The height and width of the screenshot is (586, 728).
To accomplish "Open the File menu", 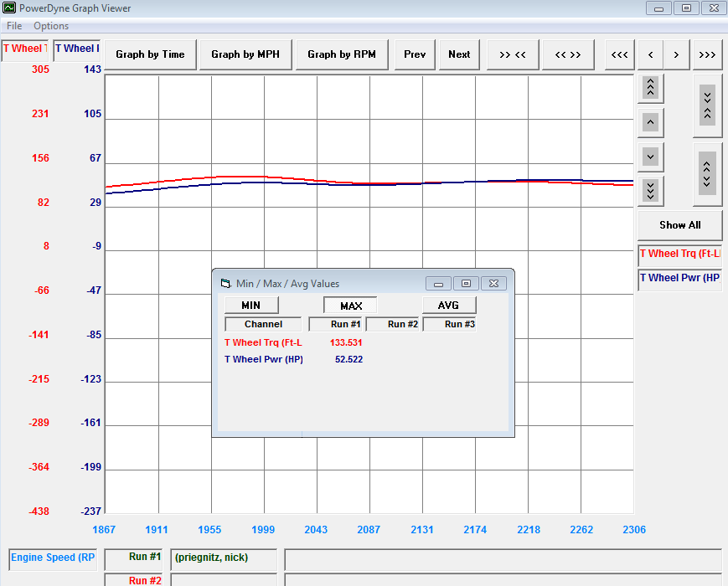I will coord(14,26).
